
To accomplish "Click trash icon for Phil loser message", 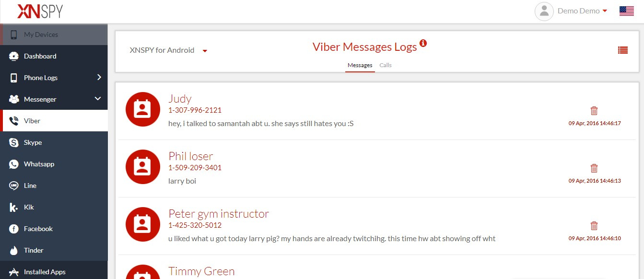I will 594,168.
